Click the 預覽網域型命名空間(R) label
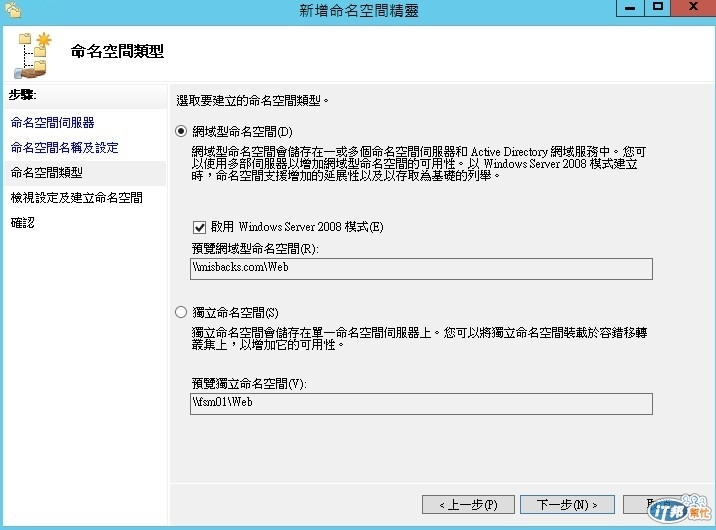 (255, 248)
